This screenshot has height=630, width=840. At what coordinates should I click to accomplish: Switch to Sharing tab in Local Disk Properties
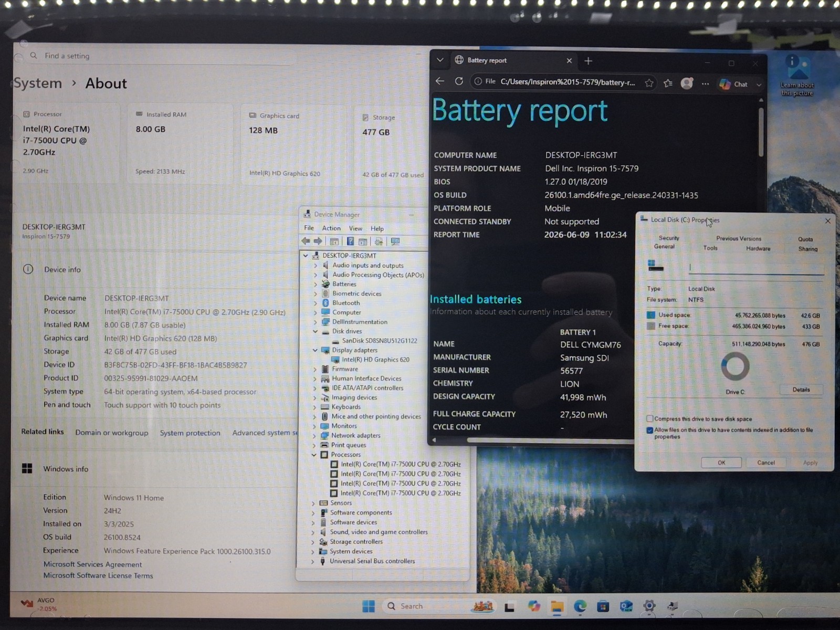click(x=808, y=249)
